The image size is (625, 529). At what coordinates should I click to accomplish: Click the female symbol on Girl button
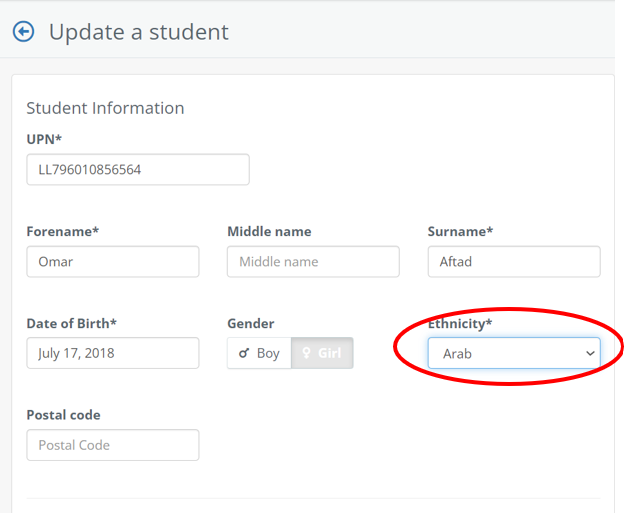click(x=308, y=353)
